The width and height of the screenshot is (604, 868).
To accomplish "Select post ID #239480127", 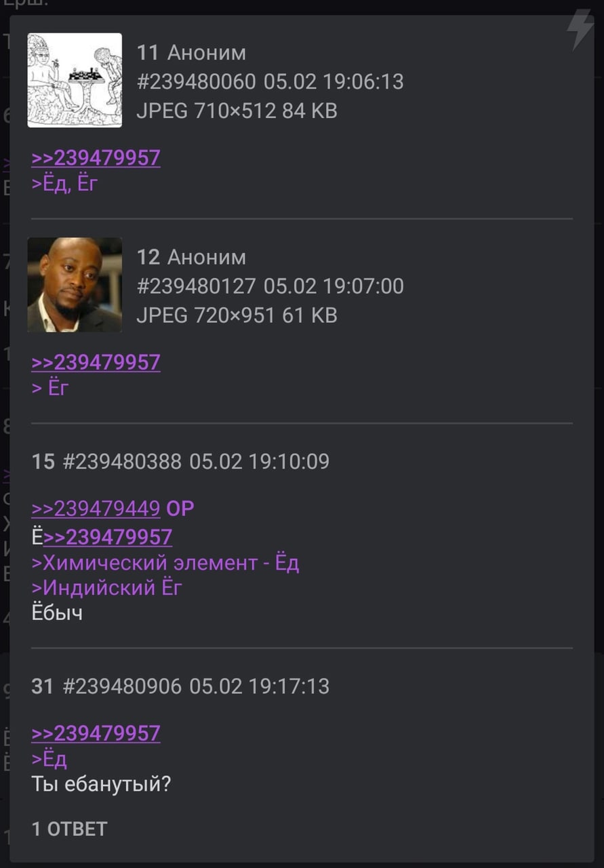I will click(x=197, y=286).
